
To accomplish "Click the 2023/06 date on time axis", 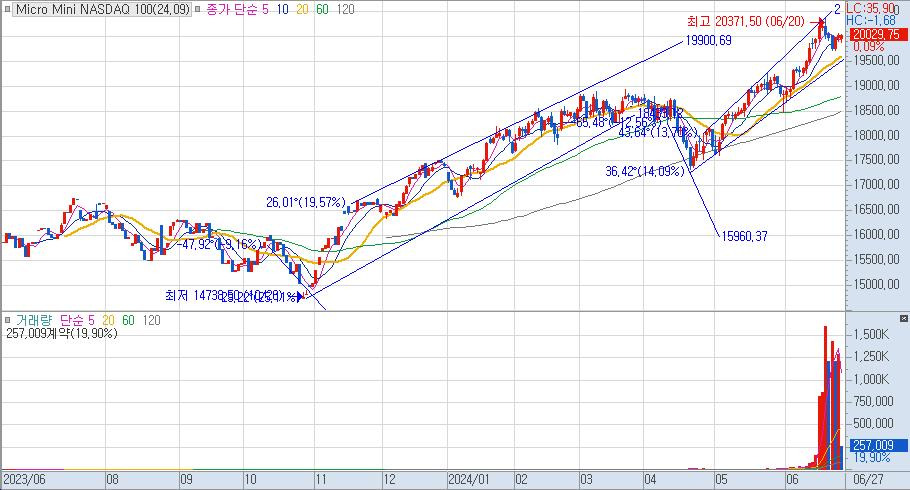I will (24, 480).
